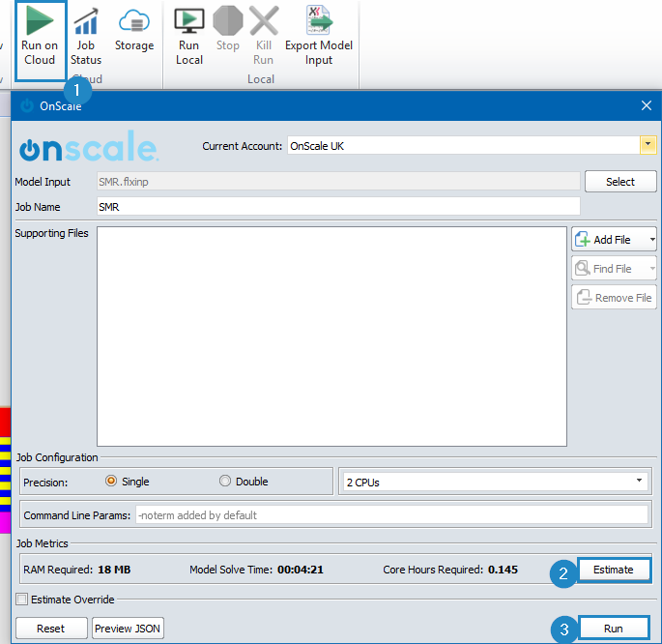Expand the Find File dropdown arrow

652,269
